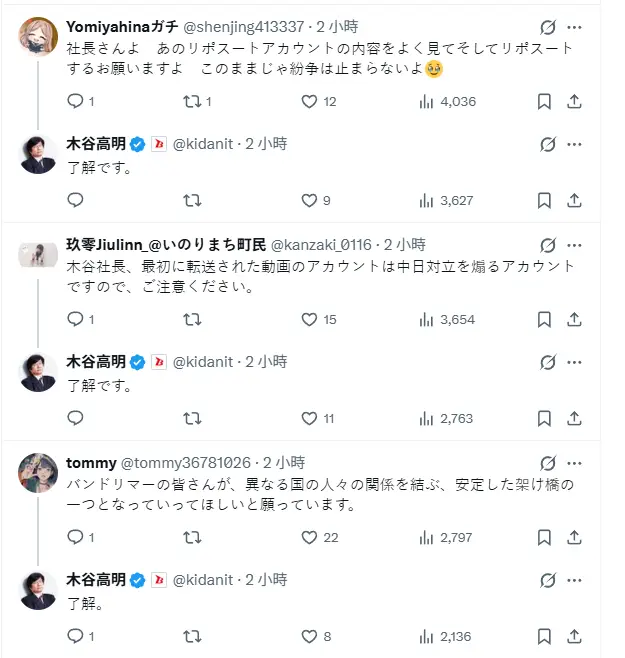Like tommy's tweet with 22 likes
The image size is (625, 658).
pyautogui.click(x=310, y=537)
